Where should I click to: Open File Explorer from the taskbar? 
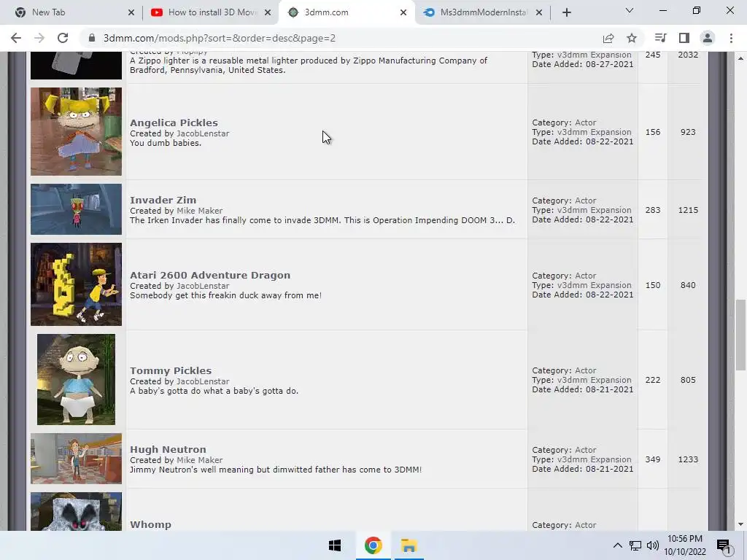click(409, 545)
